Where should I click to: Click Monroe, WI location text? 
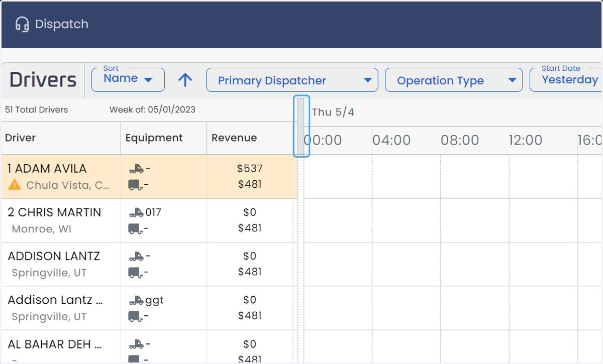point(41,229)
